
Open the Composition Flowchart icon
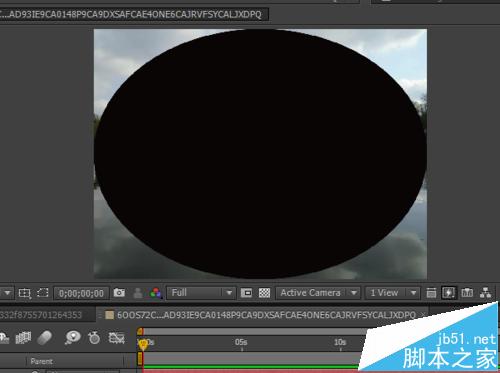(485, 293)
